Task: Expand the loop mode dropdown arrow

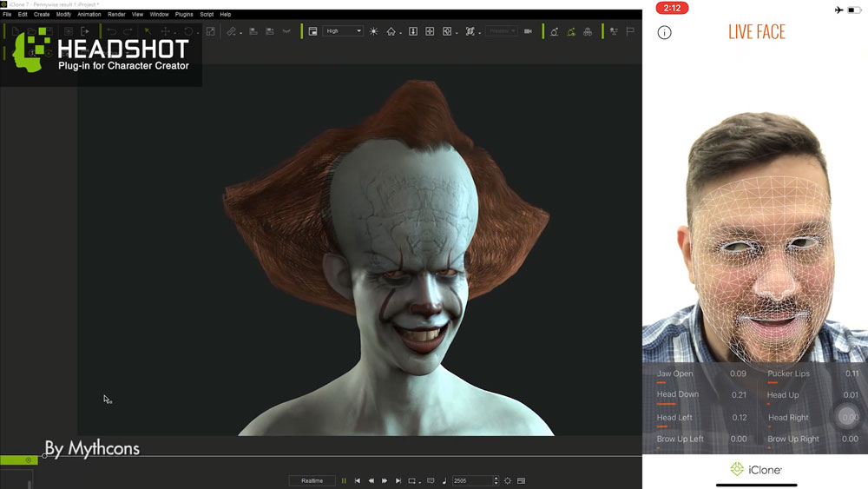Action: (419, 482)
